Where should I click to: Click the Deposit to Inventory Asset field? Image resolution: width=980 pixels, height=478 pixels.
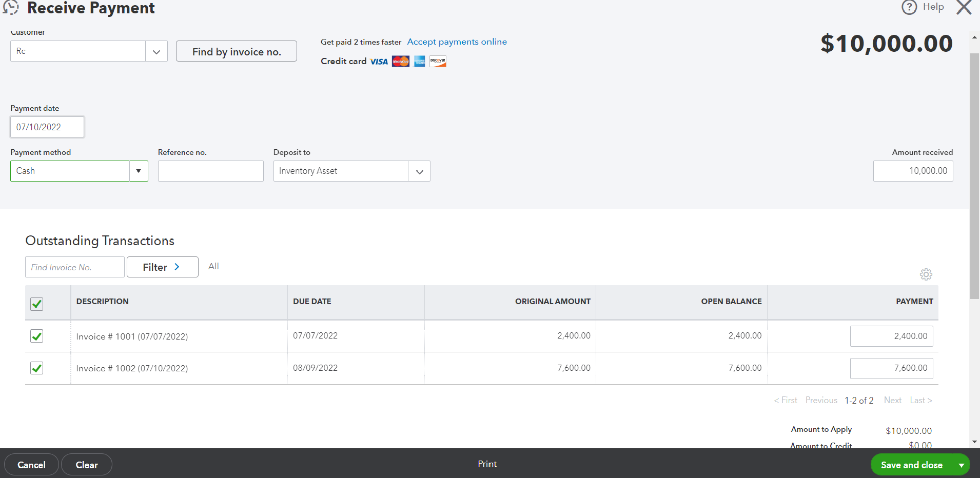click(341, 171)
